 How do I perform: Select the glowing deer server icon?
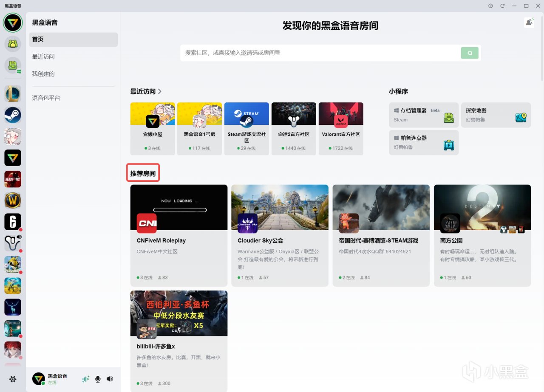[x=13, y=307]
